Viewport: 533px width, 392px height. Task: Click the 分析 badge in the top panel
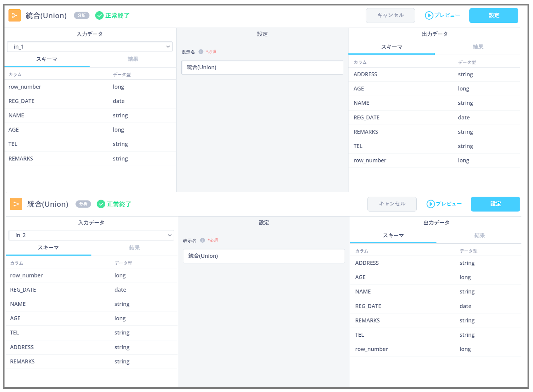(82, 15)
